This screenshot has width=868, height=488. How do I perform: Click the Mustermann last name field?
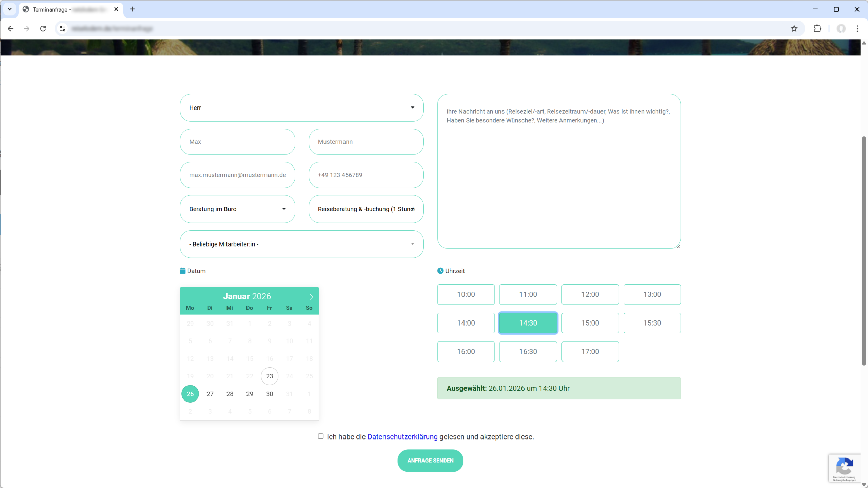(x=366, y=142)
